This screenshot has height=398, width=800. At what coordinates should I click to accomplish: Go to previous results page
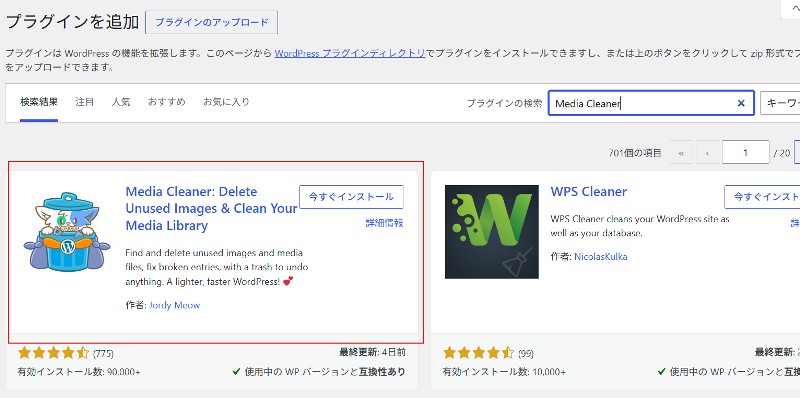point(707,153)
